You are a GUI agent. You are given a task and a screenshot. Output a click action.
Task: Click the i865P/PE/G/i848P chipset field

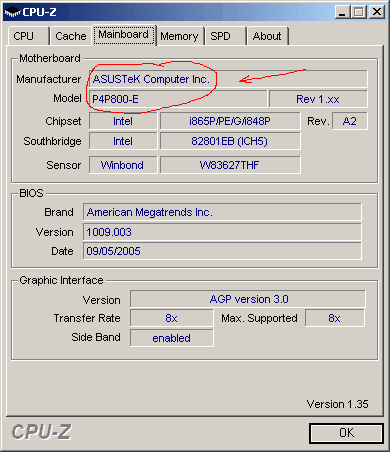(230, 121)
